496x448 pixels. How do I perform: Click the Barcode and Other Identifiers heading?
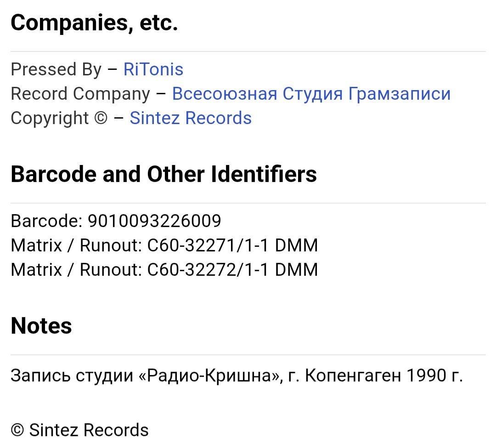(x=163, y=174)
